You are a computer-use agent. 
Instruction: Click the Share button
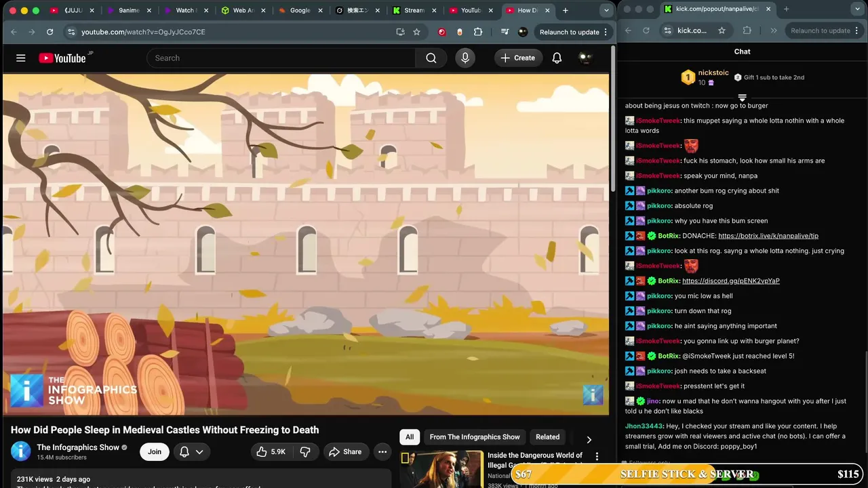point(344,452)
